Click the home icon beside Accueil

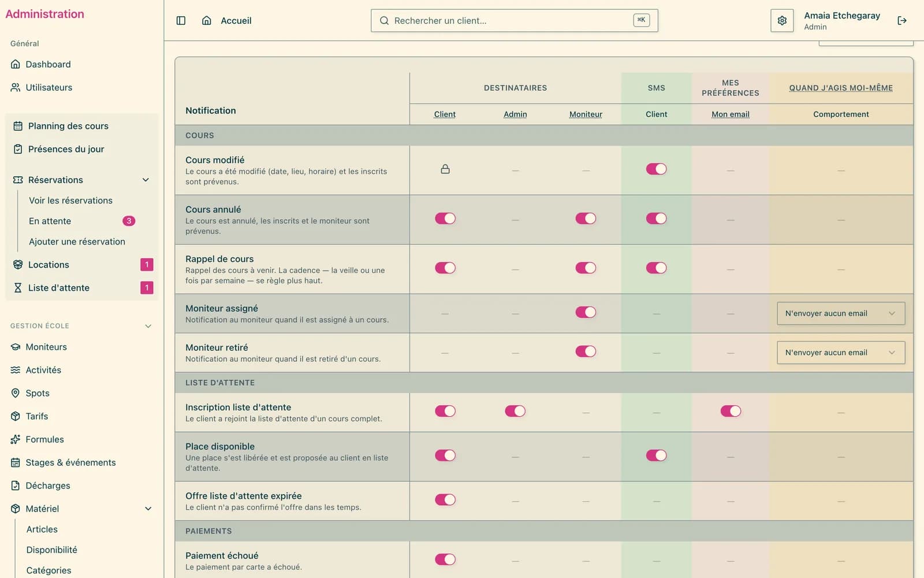(x=206, y=21)
